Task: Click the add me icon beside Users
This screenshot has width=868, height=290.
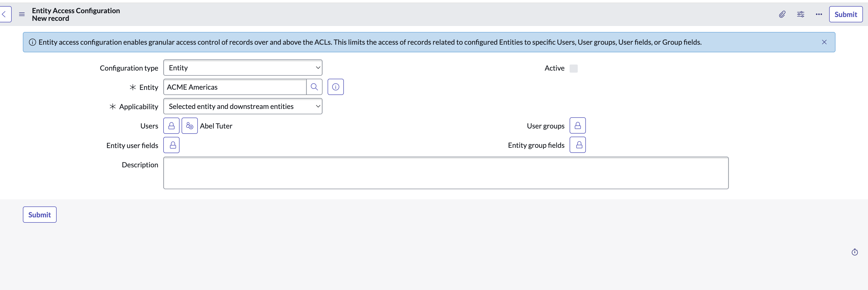Action: coord(189,126)
